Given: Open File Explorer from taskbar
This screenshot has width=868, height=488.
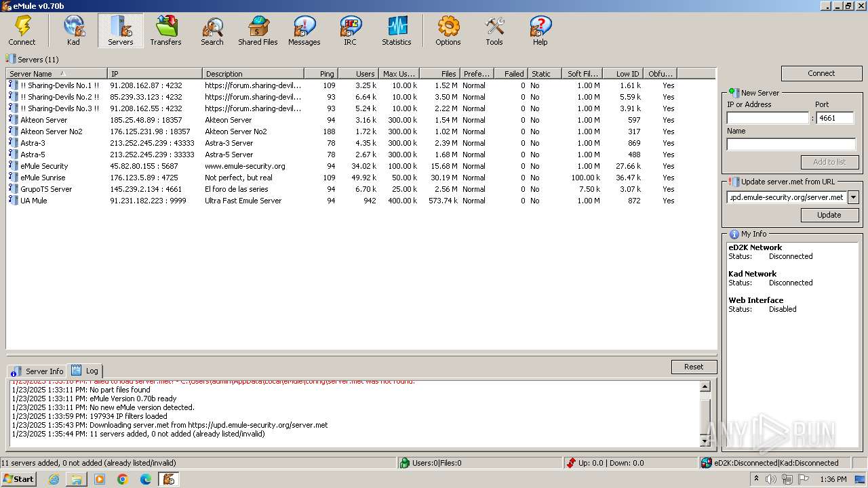Looking at the screenshot, I should coord(77,479).
